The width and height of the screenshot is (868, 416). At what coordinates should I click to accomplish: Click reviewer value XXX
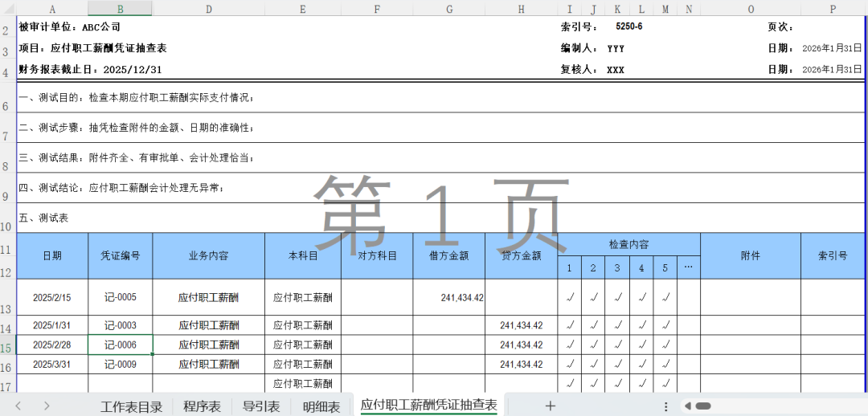pos(616,70)
